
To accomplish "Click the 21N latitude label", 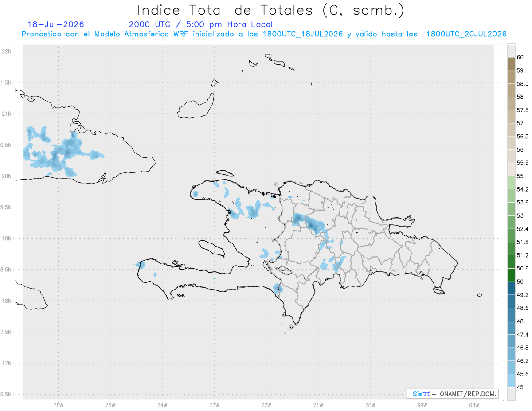I will (x=8, y=114).
